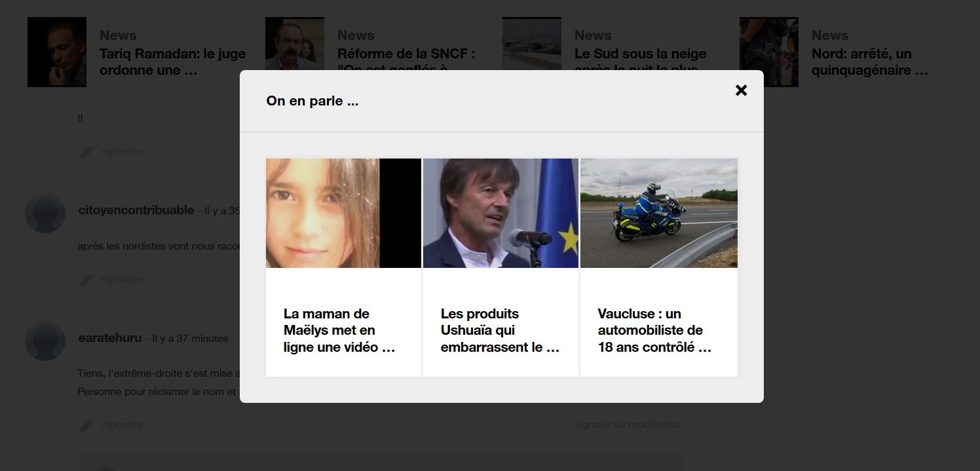The image size is (980, 471).
Task: Open 'Nord: arrêté, un quinquagénaire' headline
Action: (870, 62)
